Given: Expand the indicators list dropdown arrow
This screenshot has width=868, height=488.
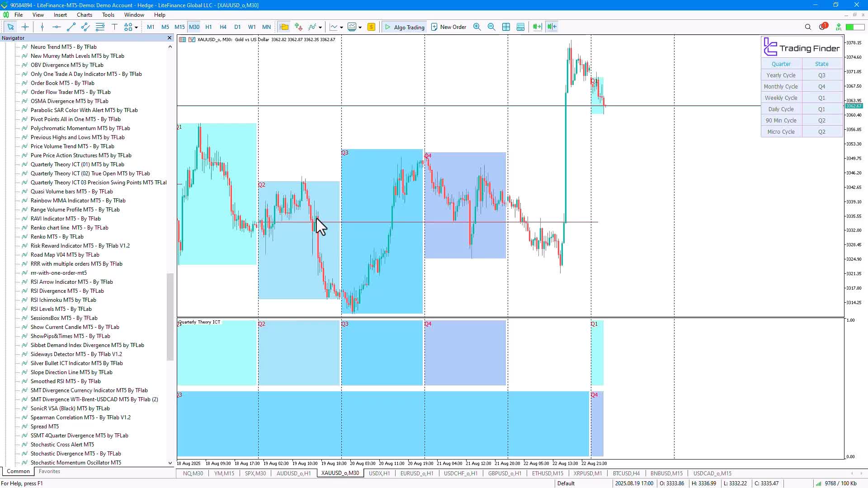Looking at the screenshot, I should tap(320, 28).
